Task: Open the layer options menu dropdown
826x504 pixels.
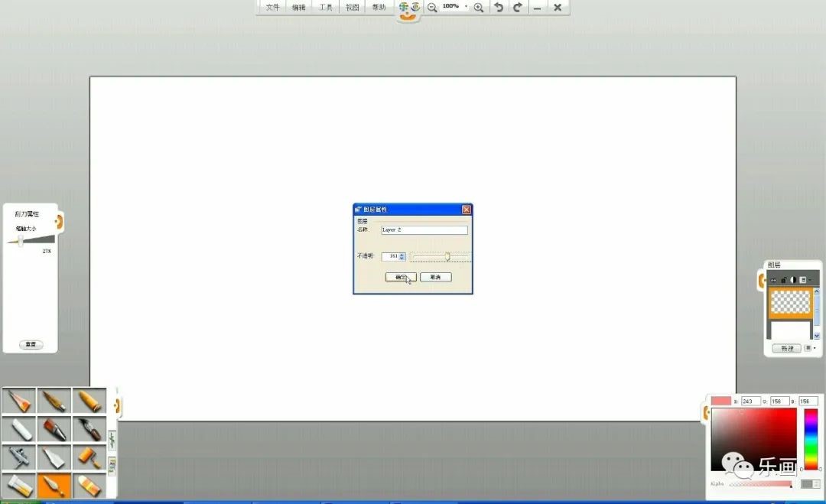Action: [x=810, y=348]
